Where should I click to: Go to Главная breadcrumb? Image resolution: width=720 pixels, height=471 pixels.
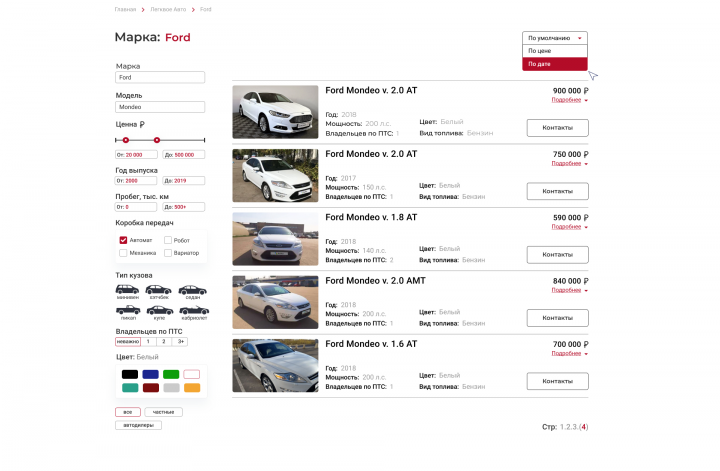click(x=125, y=10)
